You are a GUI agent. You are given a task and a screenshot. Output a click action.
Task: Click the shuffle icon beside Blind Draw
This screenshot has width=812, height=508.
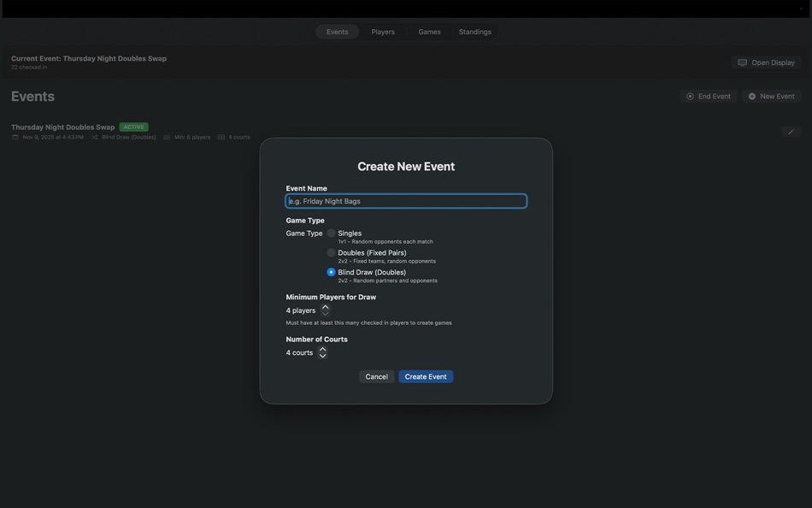pyautogui.click(x=94, y=138)
